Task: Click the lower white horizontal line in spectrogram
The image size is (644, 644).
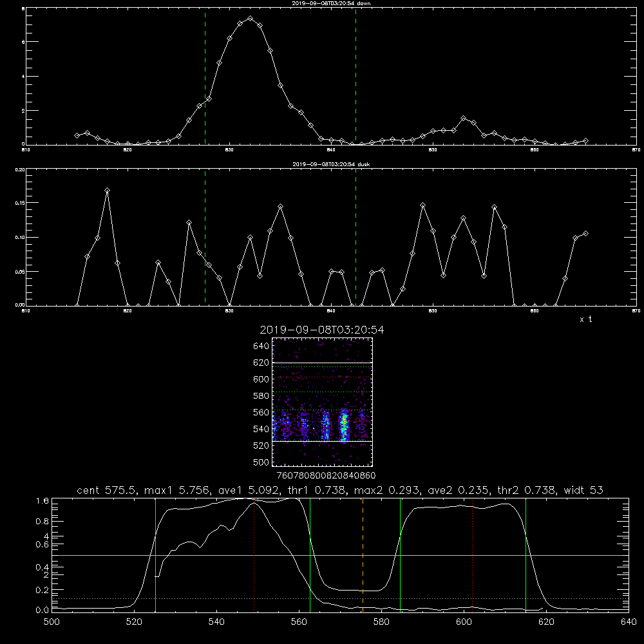Action: 322,442
